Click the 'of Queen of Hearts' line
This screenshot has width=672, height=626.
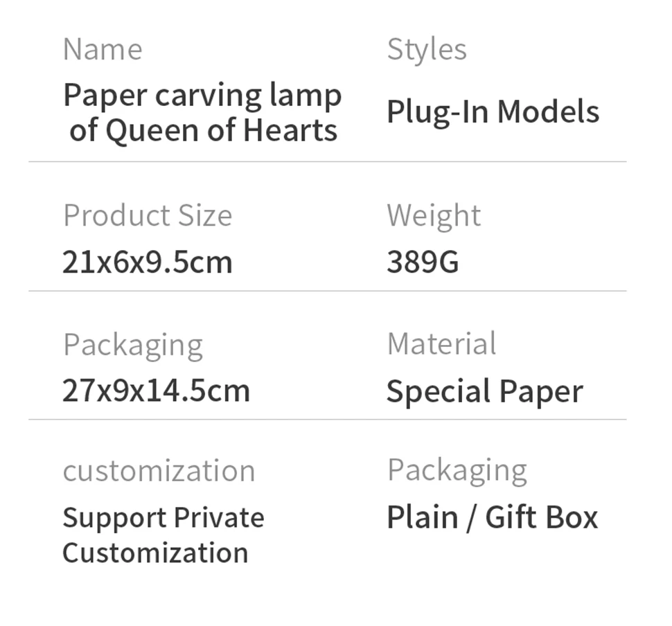tap(203, 130)
